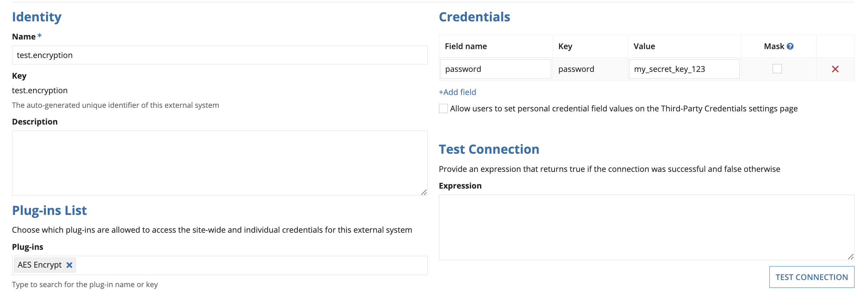Select the AES Encrypt tag text
Viewport: 868px width, 306px height.
tap(39, 265)
